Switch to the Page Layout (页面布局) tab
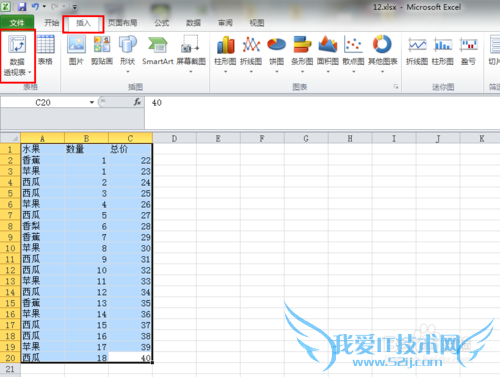 tap(122, 23)
